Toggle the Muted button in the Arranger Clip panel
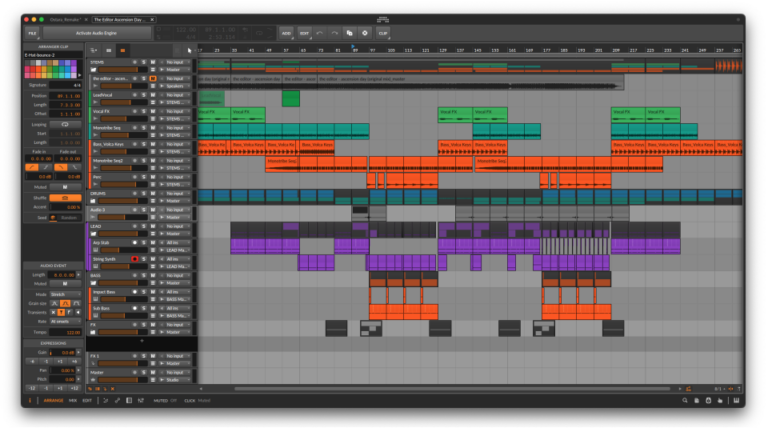Screen dimensions: 768x432 [x=65, y=187]
